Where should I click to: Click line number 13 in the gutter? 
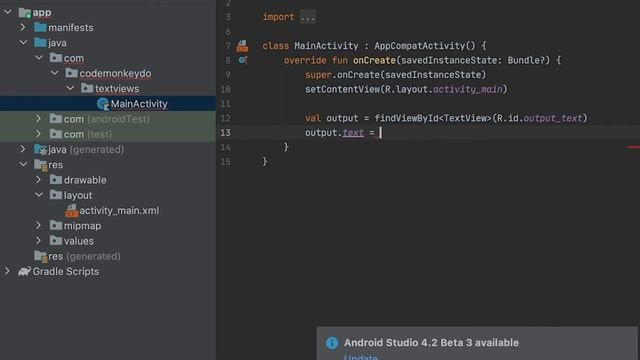(x=225, y=133)
